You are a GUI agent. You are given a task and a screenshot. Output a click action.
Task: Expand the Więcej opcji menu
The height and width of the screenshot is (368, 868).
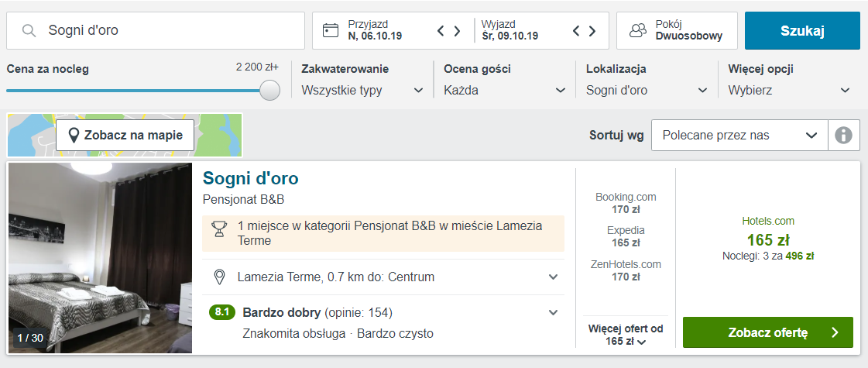tap(789, 90)
